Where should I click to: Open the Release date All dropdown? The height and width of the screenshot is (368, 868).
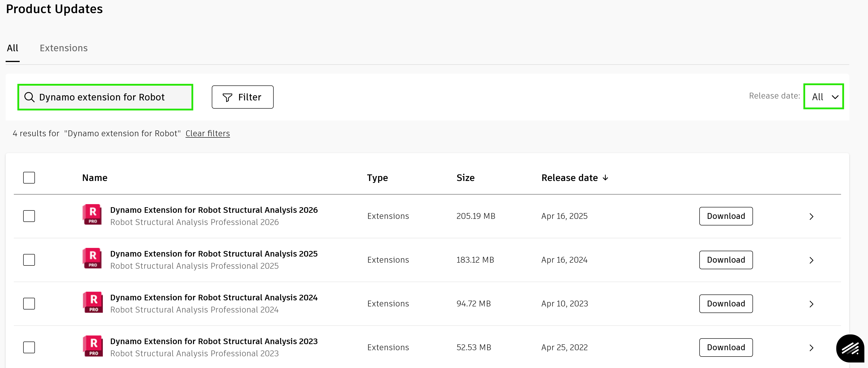(823, 97)
